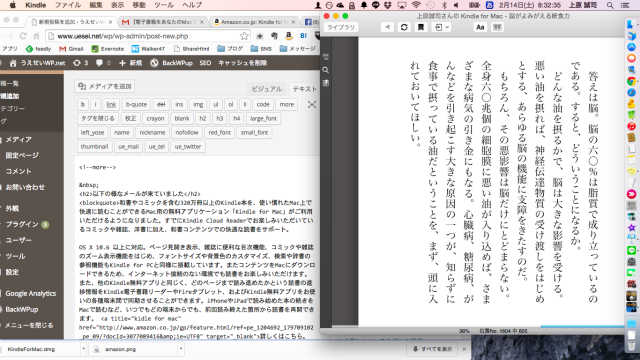Reload the Chrome page
640x360 pixels.
point(23,36)
